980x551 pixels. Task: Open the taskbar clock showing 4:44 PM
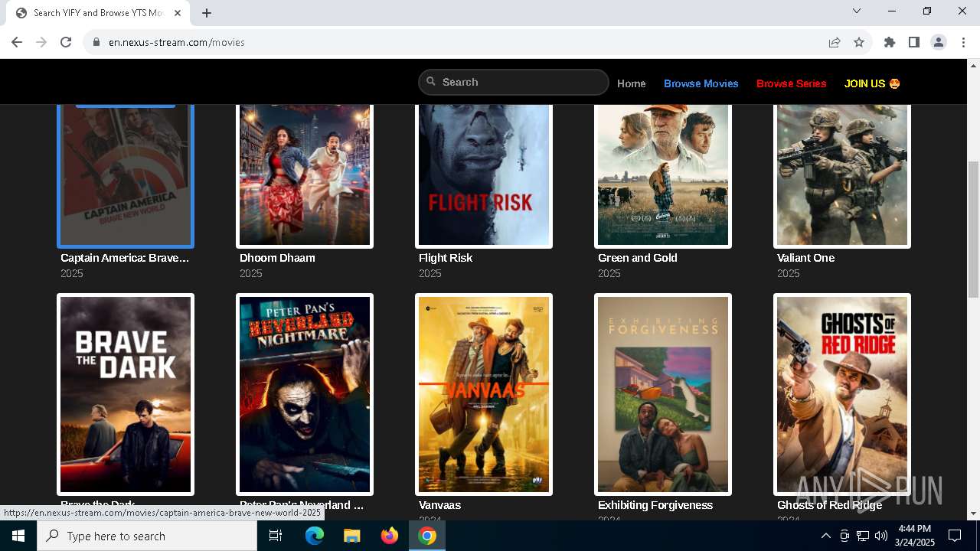click(x=915, y=536)
